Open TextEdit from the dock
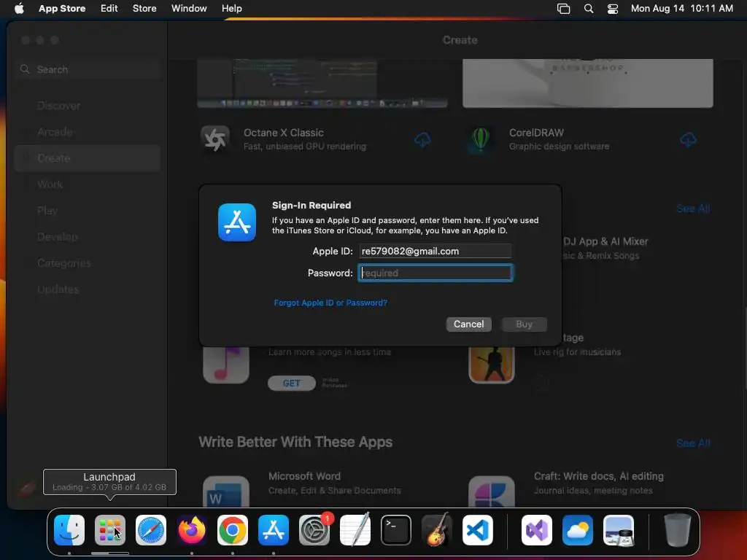This screenshot has width=747, height=560. point(355,530)
